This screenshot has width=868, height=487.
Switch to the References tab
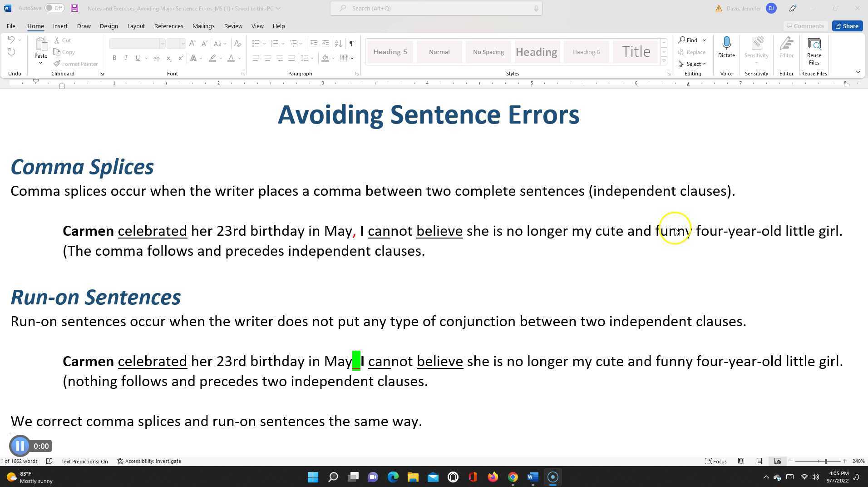(x=168, y=26)
